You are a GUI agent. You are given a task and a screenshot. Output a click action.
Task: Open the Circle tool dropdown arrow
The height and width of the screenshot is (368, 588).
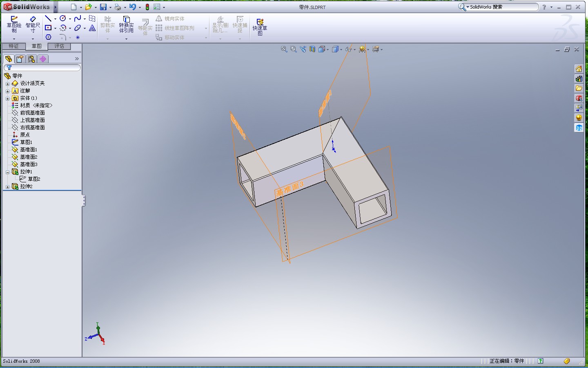(x=70, y=19)
